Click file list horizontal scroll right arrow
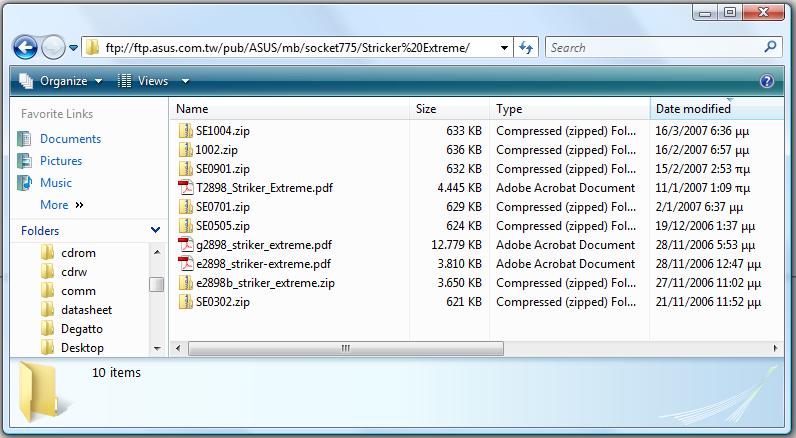This screenshot has width=796, height=438. pos(775,348)
